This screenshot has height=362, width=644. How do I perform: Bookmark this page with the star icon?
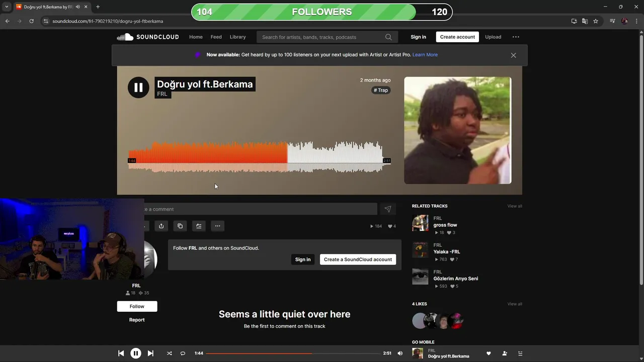[x=596, y=21]
